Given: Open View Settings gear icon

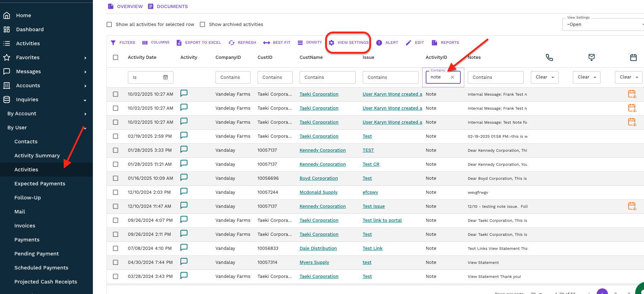Looking at the screenshot, I should pyautogui.click(x=331, y=43).
